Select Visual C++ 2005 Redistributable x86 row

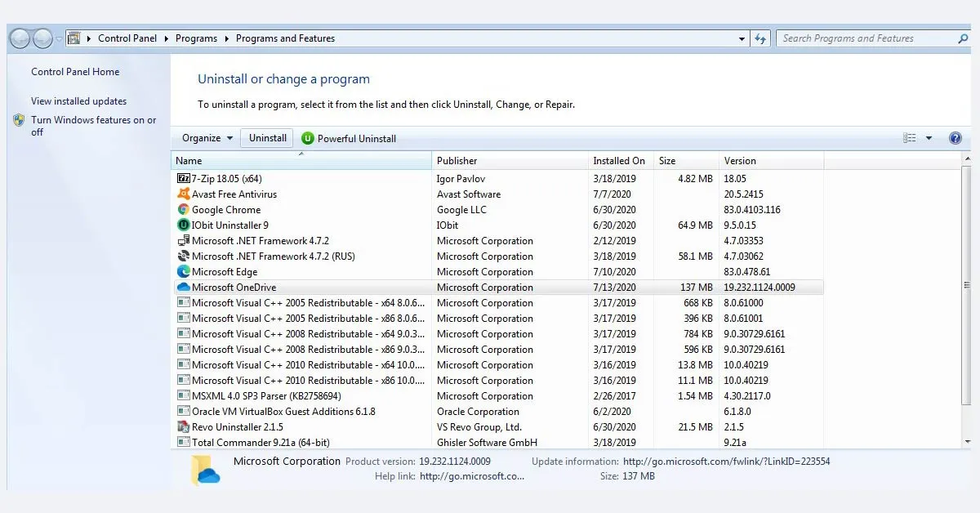[498, 318]
